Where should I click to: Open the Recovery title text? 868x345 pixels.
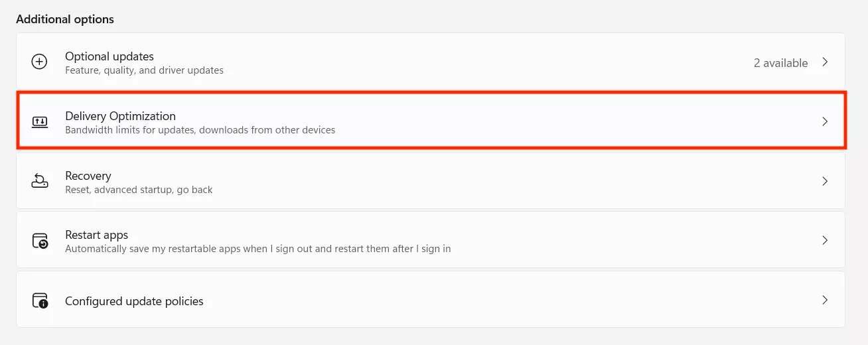[88, 176]
